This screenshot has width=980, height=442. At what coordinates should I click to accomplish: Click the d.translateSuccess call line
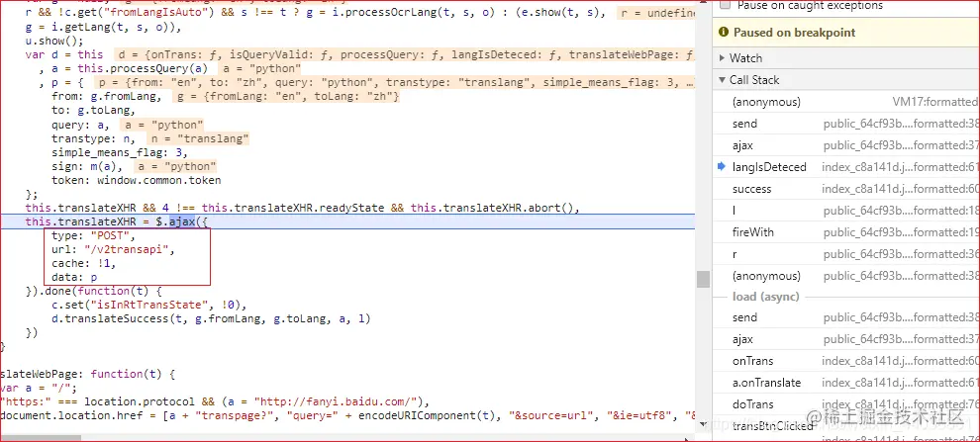coord(211,318)
